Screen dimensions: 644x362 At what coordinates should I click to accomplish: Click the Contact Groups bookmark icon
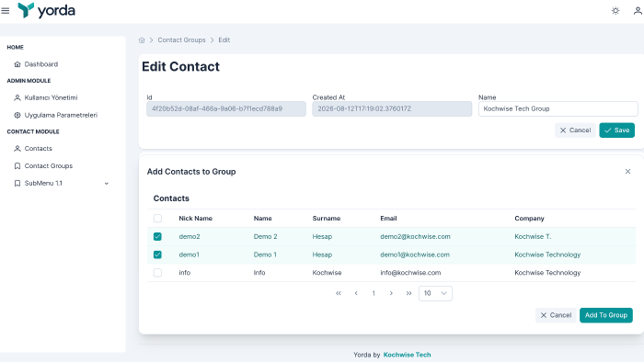point(17,166)
